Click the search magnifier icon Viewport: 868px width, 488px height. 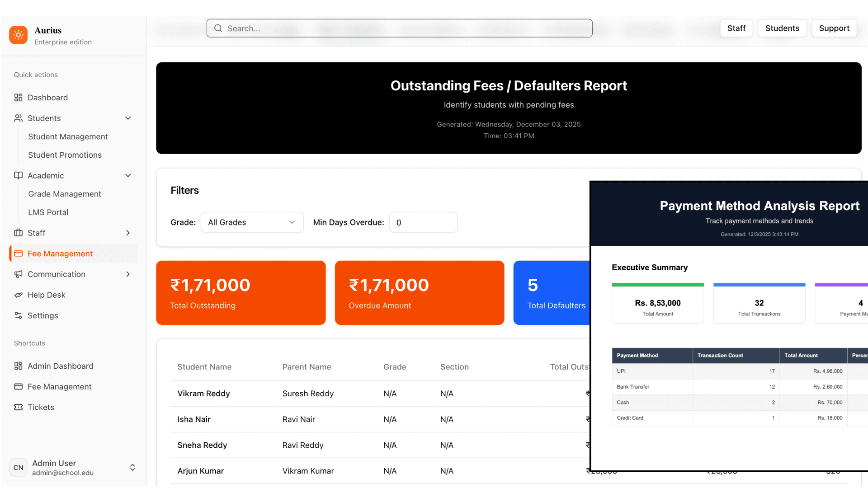[x=218, y=28]
